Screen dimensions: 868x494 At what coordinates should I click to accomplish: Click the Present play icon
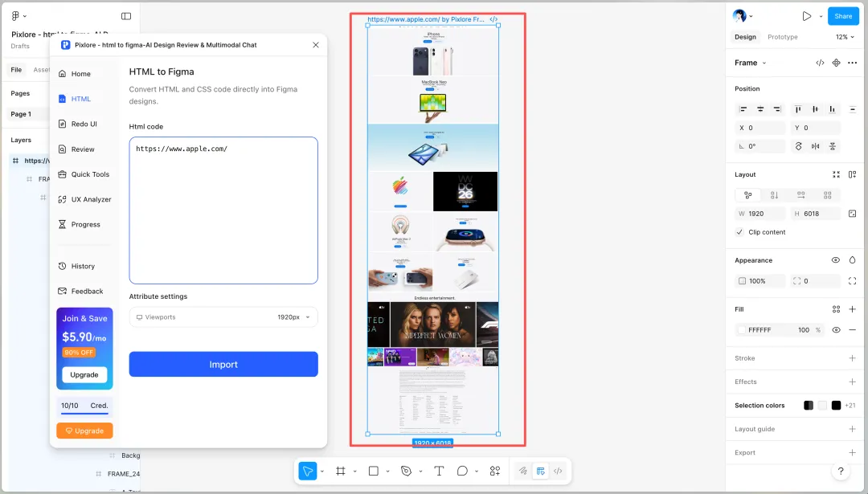pyautogui.click(x=807, y=16)
